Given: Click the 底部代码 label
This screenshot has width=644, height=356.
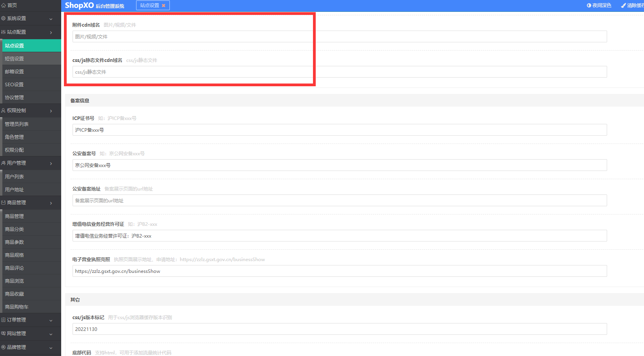Looking at the screenshot, I should point(82,353).
